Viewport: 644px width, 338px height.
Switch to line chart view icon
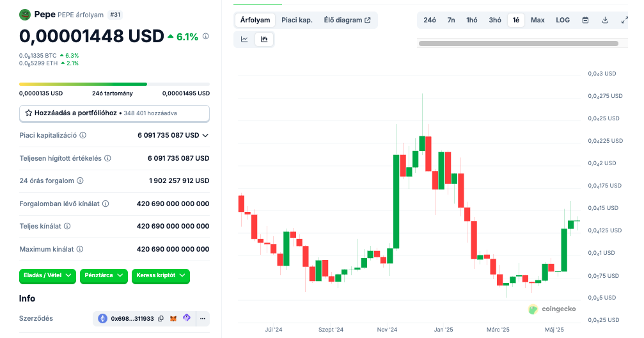click(244, 39)
